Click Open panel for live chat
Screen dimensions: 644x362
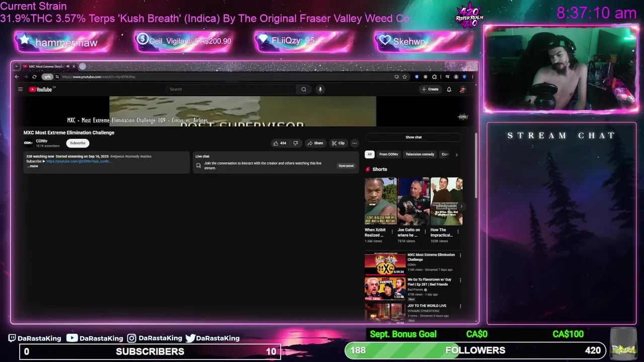(346, 166)
